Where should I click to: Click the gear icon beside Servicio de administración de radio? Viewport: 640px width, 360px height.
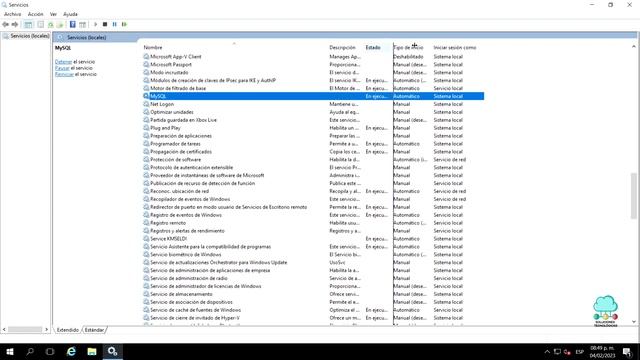pyautogui.click(x=146, y=278)
